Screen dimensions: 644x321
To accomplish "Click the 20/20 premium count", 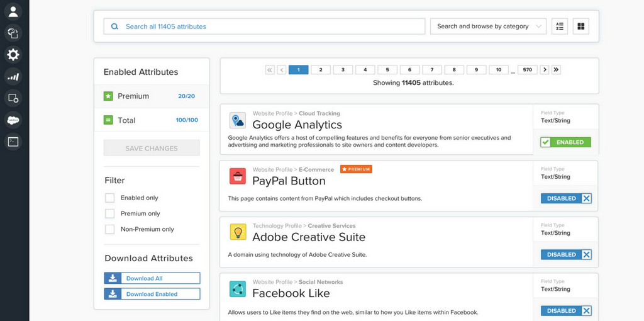I will (186, 96).
